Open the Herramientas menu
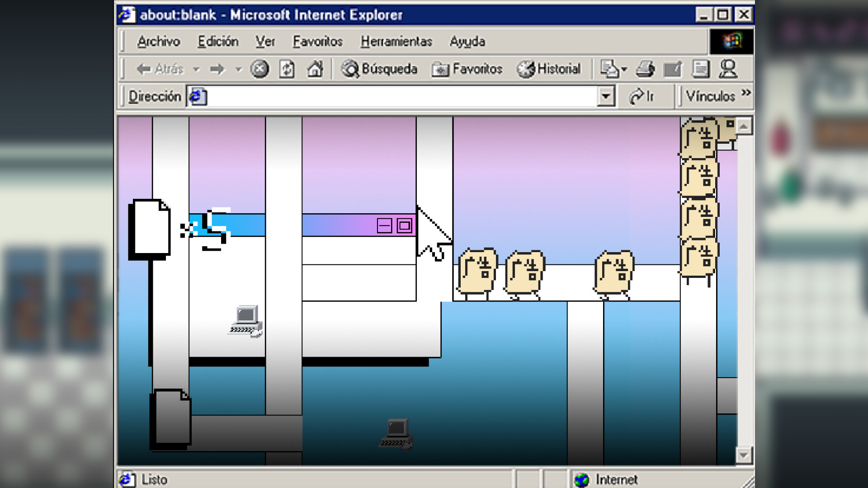The image size is (868, 488). [396, 42]
